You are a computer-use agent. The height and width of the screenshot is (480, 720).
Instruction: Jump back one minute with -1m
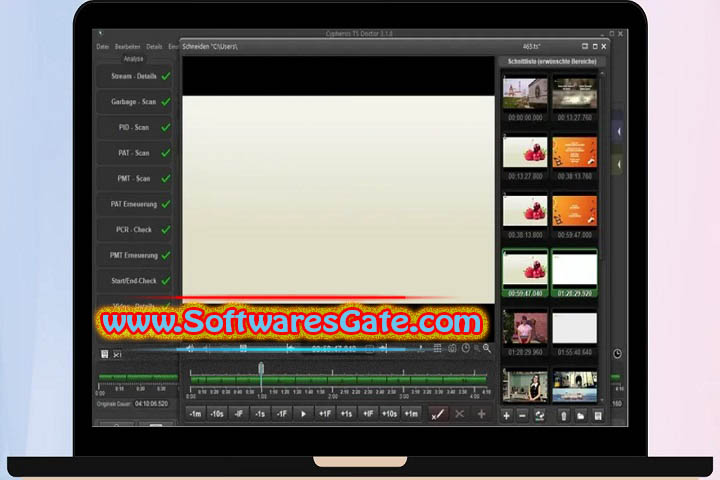click(195, 414)
